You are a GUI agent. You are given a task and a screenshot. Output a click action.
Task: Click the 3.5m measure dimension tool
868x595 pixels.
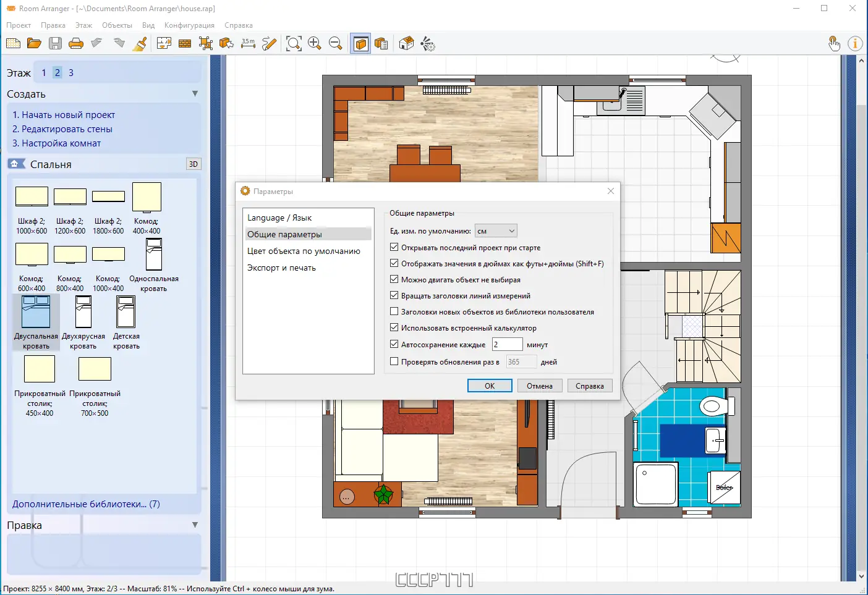click(x=248, y=43)
